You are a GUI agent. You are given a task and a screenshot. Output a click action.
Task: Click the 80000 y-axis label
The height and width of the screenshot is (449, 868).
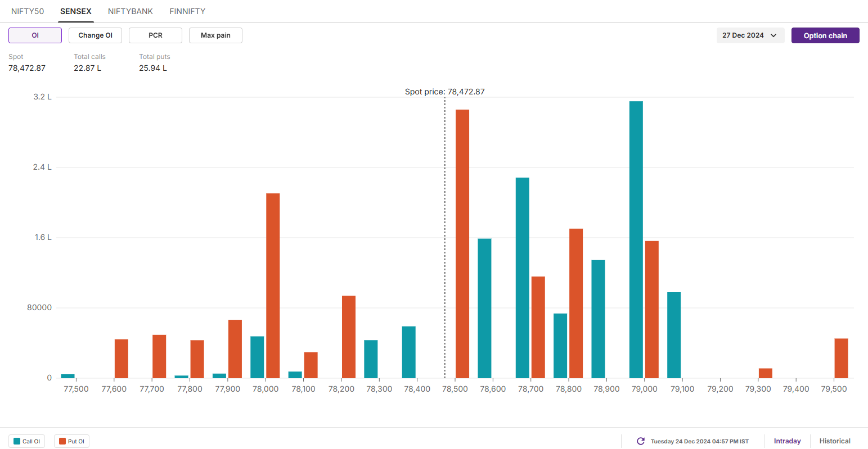(39, 307)
